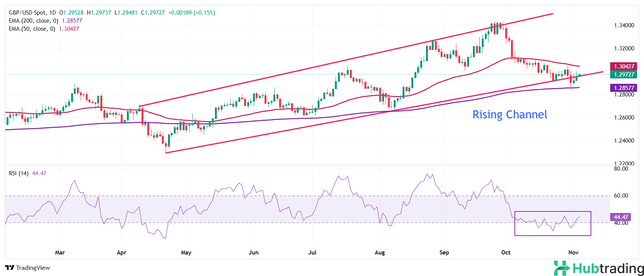Click the green 1.29727 current price tag
This screenshot has height=276, width=644.
[624, 75]
